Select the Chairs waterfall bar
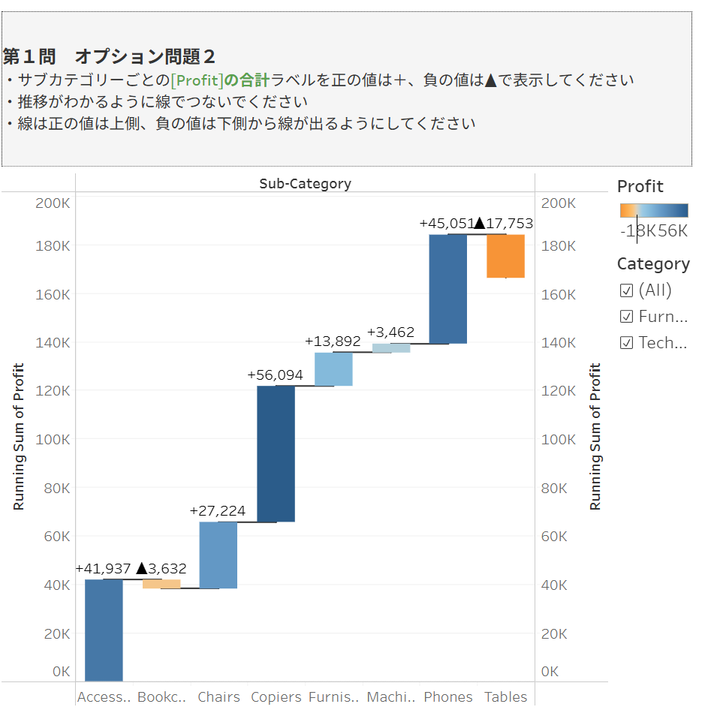Screen dimensions: 702x728 point(218,555)
